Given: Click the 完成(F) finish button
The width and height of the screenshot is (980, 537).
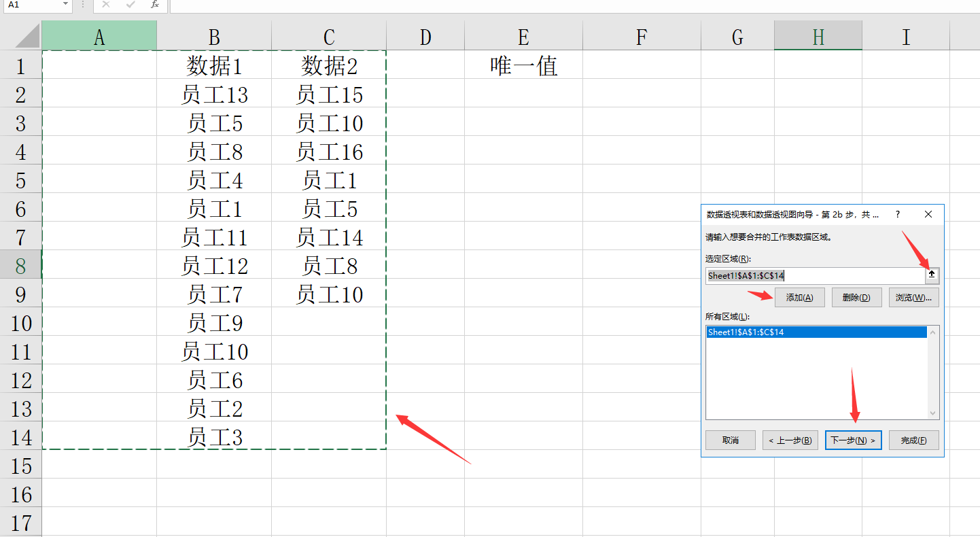Looking at the screenshot, I should (x=914, y=440).
